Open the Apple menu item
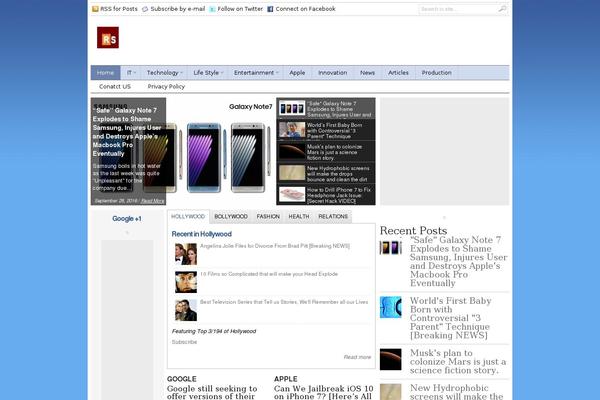600x400 pixels. tap(297, 73)
